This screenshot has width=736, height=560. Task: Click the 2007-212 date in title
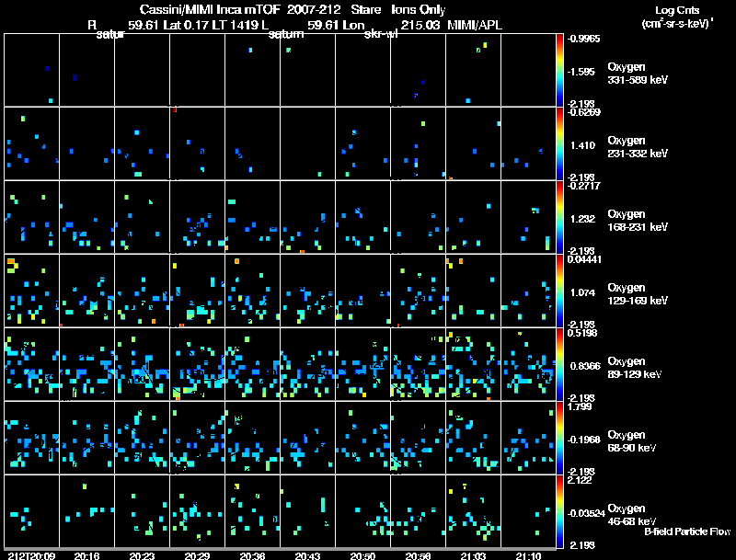pos(314,9)
